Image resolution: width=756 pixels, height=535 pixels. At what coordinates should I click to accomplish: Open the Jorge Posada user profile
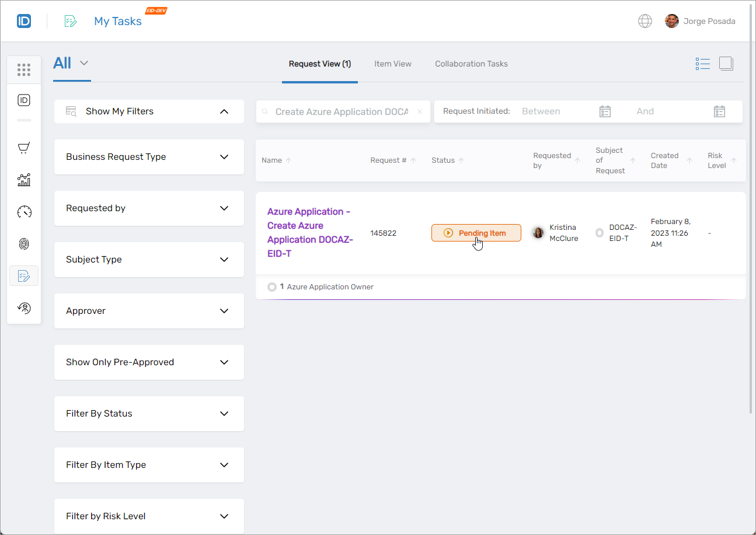click(700, 22)
